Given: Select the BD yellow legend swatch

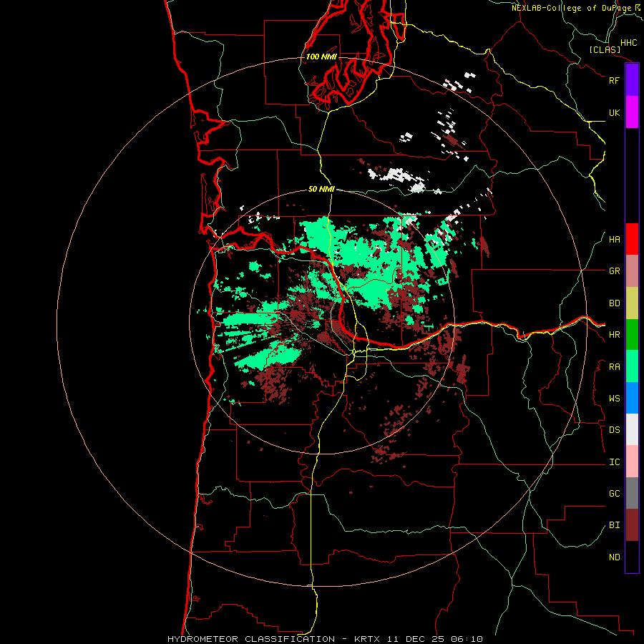Looking at the screenshot, I should 632,303.
